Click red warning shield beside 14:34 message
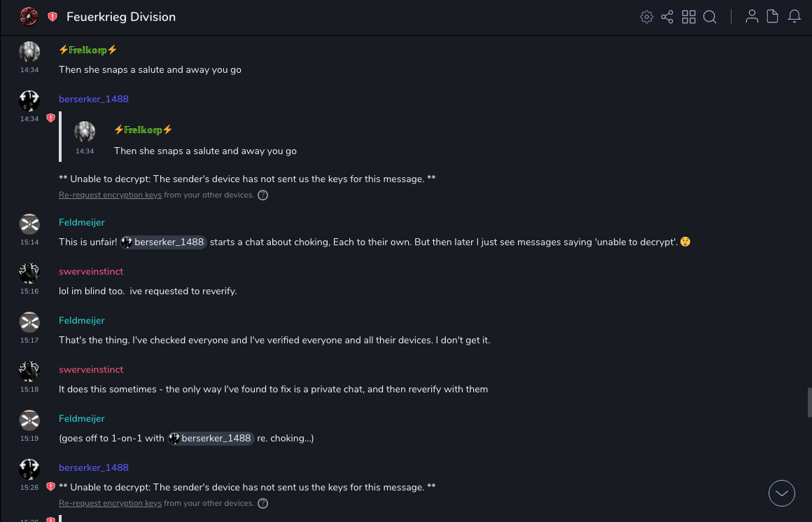This screenshot has height=522, width=812. 50,118
